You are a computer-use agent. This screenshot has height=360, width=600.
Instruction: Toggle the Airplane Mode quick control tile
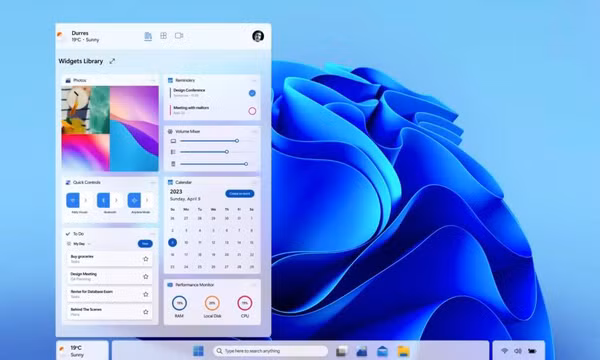pyautogui.click(x=134, y=200)
